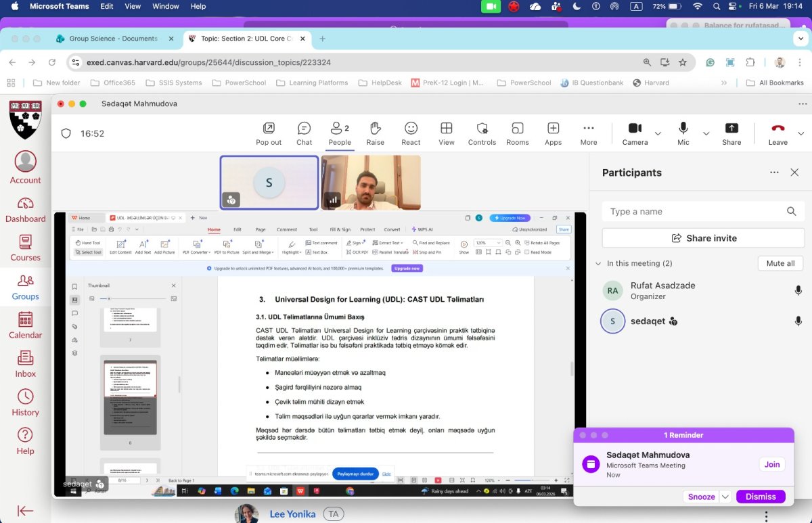Open Canvas Help
Image resolution: width=812 pixels, height=523 pixels.
click(x=26, y=441)
